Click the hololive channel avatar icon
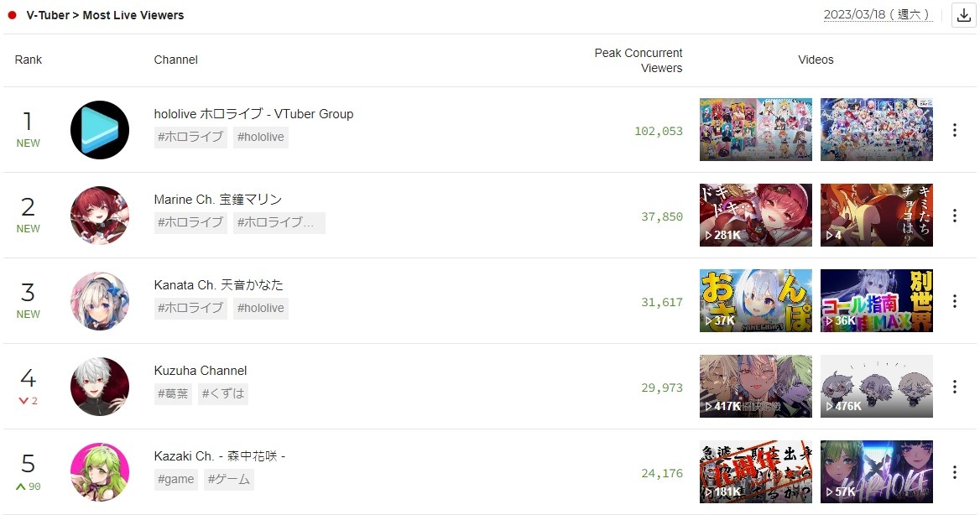The height and width of the screenshot is (515, 980). pos(100,130)
